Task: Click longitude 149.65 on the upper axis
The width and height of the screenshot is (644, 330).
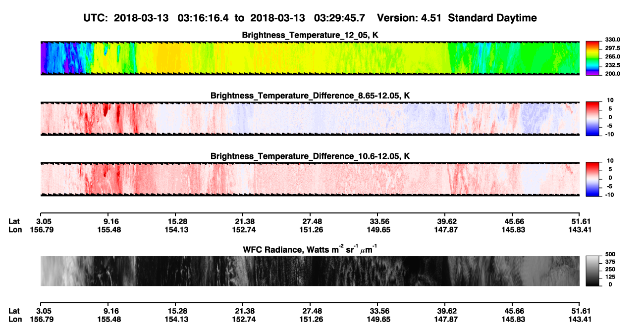Action: pyautogui.click(x=379, y=230)
